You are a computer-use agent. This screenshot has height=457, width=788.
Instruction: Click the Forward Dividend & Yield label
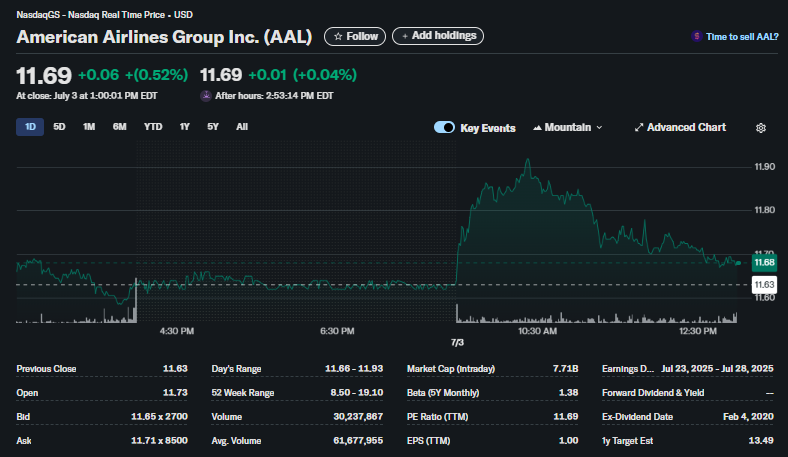pyautogui.click(x=653, y=393)
